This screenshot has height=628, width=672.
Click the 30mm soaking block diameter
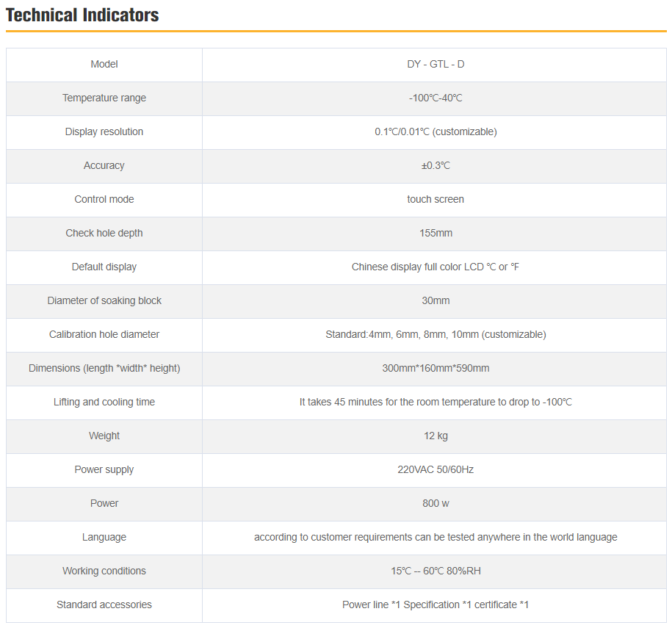[436, 301]
